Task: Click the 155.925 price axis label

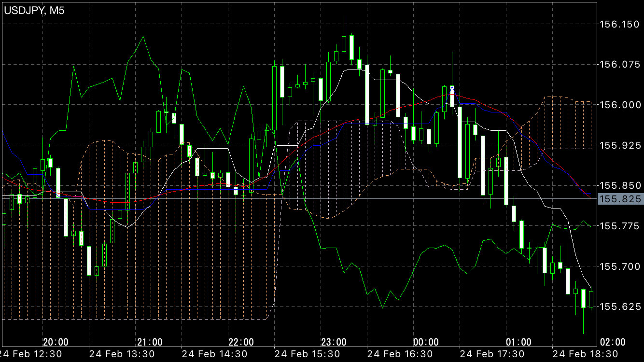Action: click(x=619, y=145)
